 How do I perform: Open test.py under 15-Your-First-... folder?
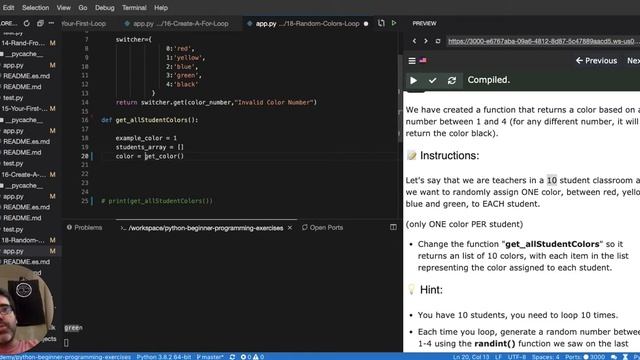(13, 163)
